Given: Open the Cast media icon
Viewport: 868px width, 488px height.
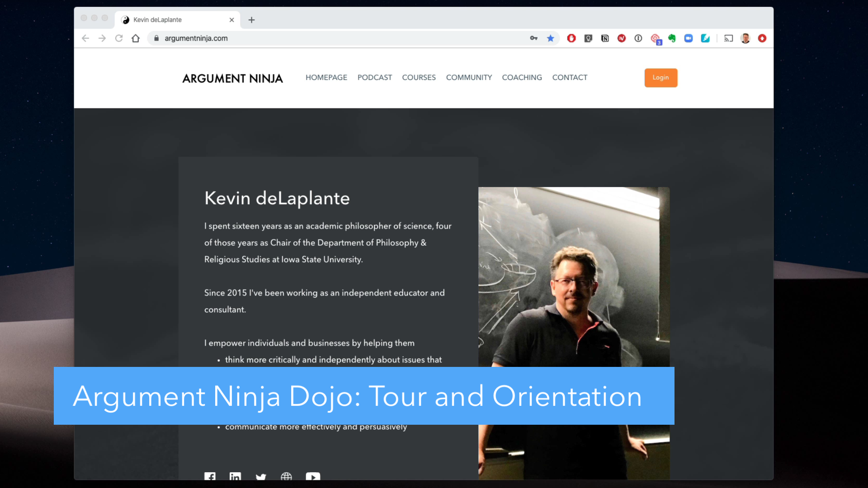Looking at the screenshot, I should click(x=729, y=38).
